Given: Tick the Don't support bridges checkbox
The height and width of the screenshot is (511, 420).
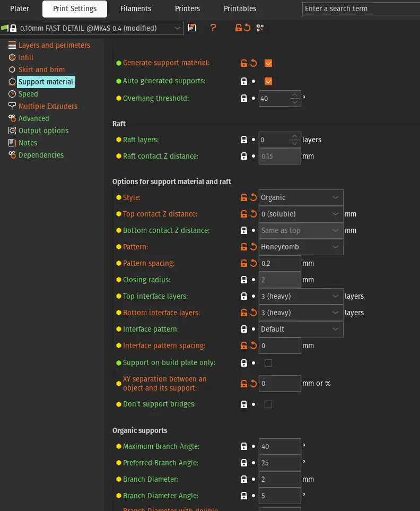Looking at the screenshot, I should tap(268, 404).
